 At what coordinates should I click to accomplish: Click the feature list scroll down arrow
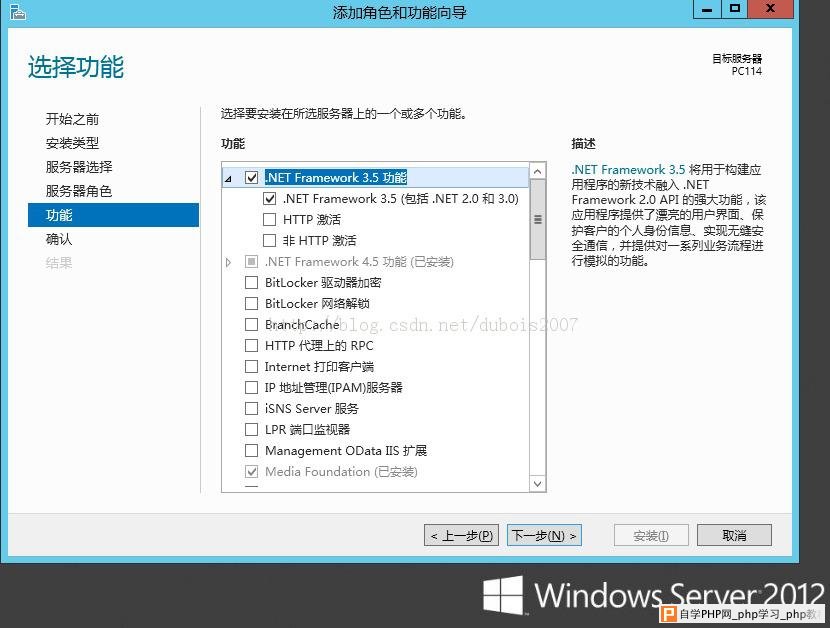pyautogui.click(x=537, y=483)
